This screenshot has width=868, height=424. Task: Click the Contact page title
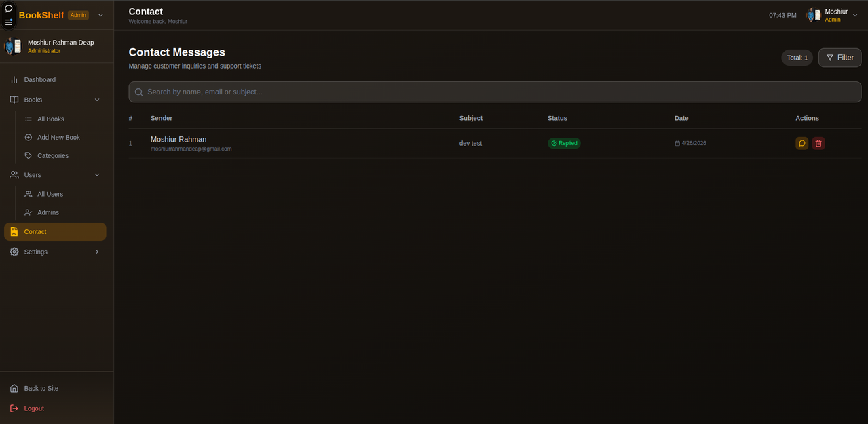(x=146, y=12)
